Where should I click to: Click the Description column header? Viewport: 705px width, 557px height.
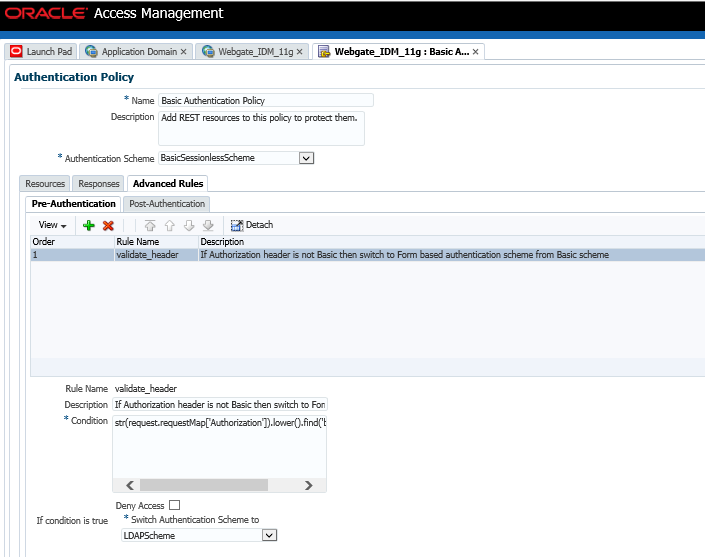[x=451, y=242]
